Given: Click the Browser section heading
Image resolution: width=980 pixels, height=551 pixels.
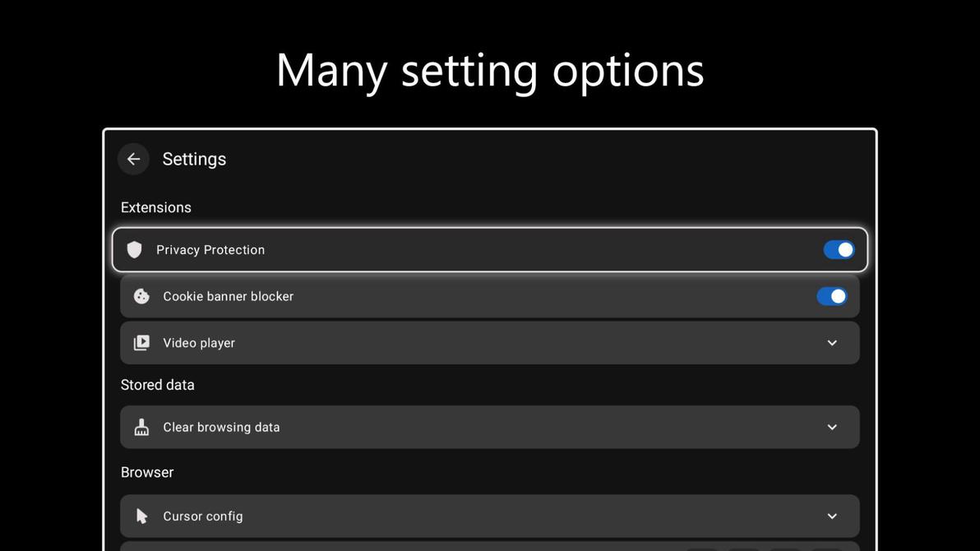Looking at the screenshot, I should coord(147,472).
